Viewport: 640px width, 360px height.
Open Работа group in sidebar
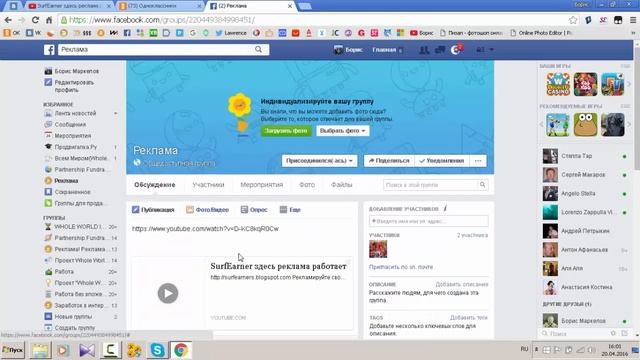(x=60, y=271)
